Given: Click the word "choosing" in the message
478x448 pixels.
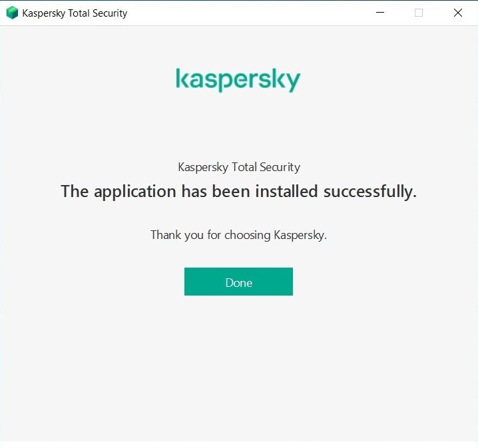Looking at the screenshot, I should (248, 235).
